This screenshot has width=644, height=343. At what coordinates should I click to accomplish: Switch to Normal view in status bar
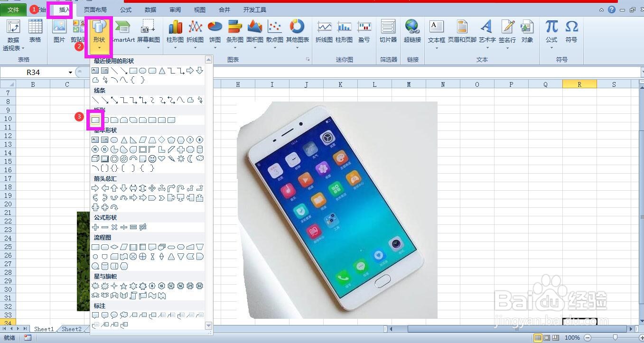pos(538,338)
